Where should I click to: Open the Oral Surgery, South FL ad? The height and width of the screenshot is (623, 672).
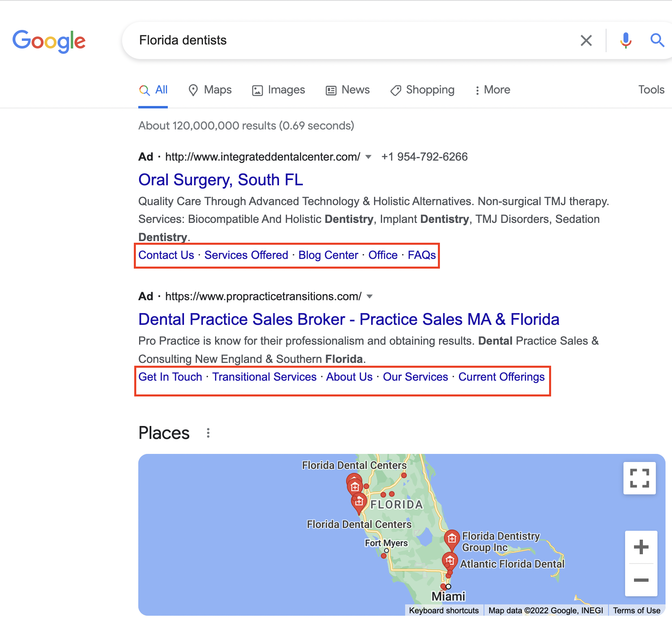(221, 180)
